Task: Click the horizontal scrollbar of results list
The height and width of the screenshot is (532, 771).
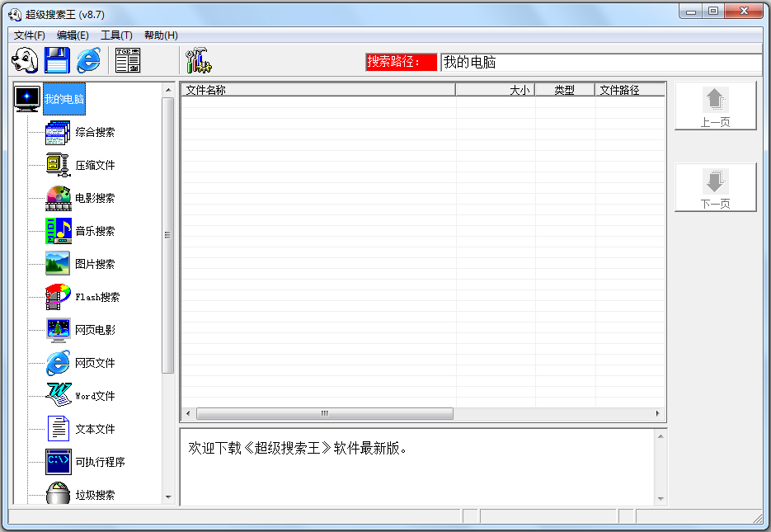Action: point(324,413)
